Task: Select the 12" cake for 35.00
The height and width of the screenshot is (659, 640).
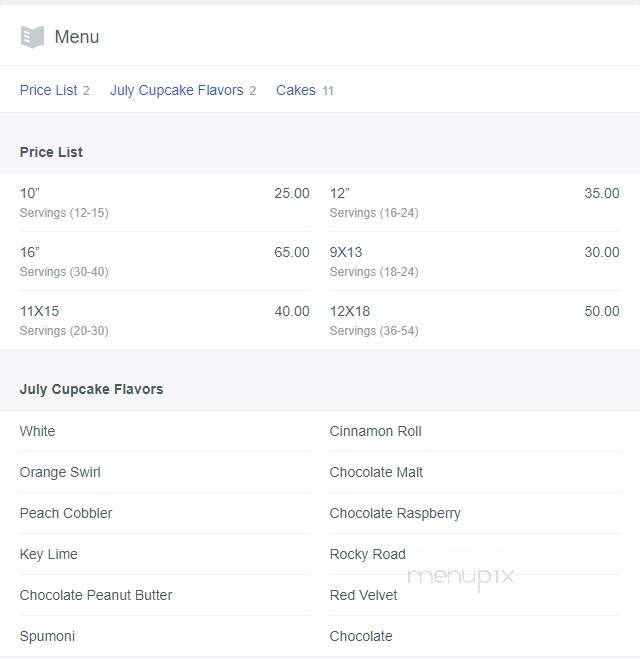Action: pyautogui.click(x=474, y=203)
